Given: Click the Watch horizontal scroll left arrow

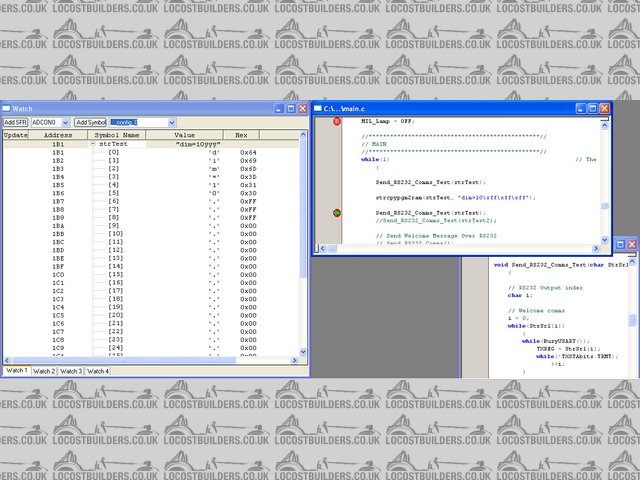Looking at the screenshot, I should tap(7, 360).
